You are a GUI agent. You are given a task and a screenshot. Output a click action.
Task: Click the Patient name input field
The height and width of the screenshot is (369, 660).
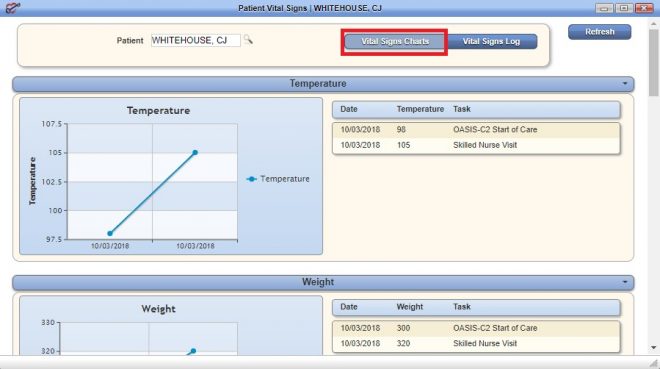pos(196,40)
